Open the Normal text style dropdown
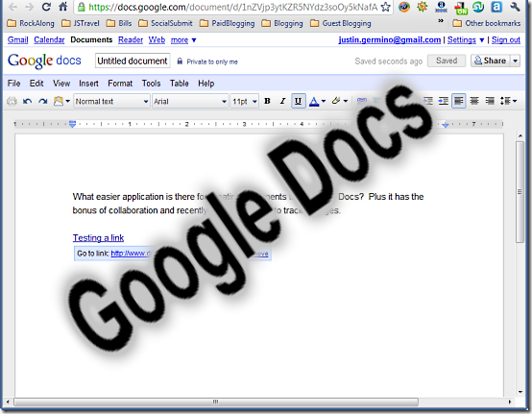This screenshot has height=414, width=532. tap(111, 101)
